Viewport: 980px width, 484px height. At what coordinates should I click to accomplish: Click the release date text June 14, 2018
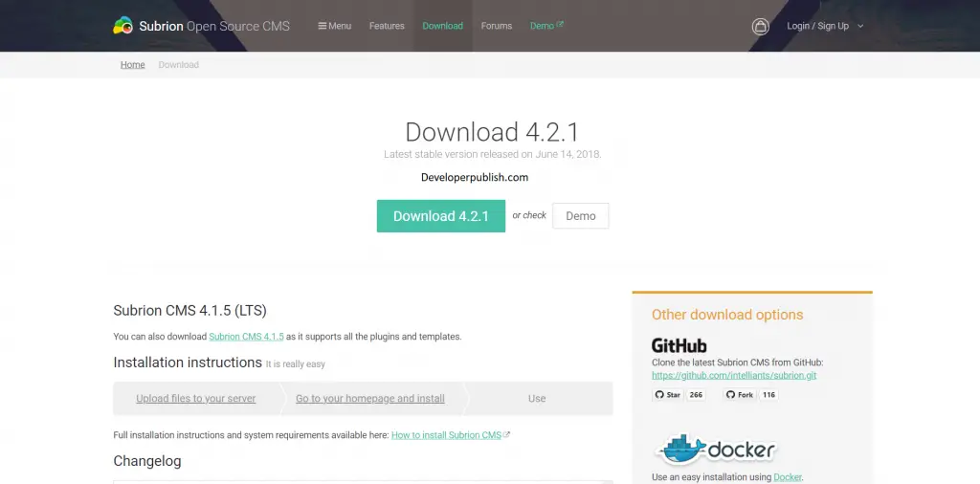point(568,154)
